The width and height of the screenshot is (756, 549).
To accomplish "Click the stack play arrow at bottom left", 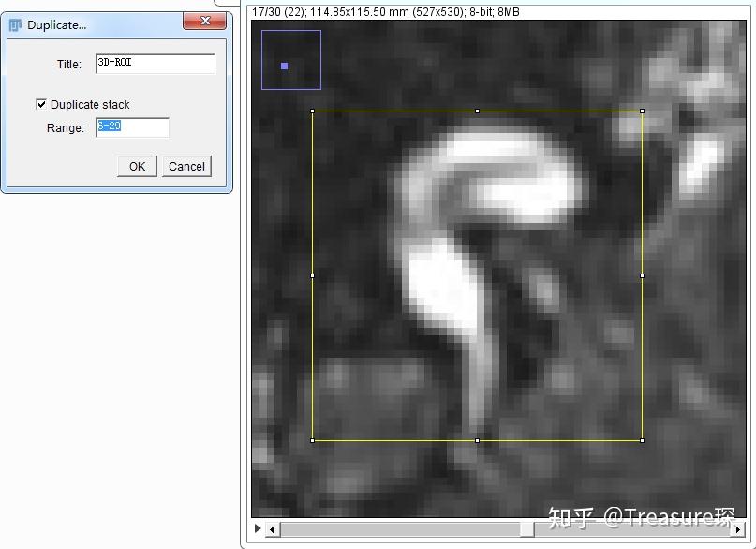I will (258, 528).
